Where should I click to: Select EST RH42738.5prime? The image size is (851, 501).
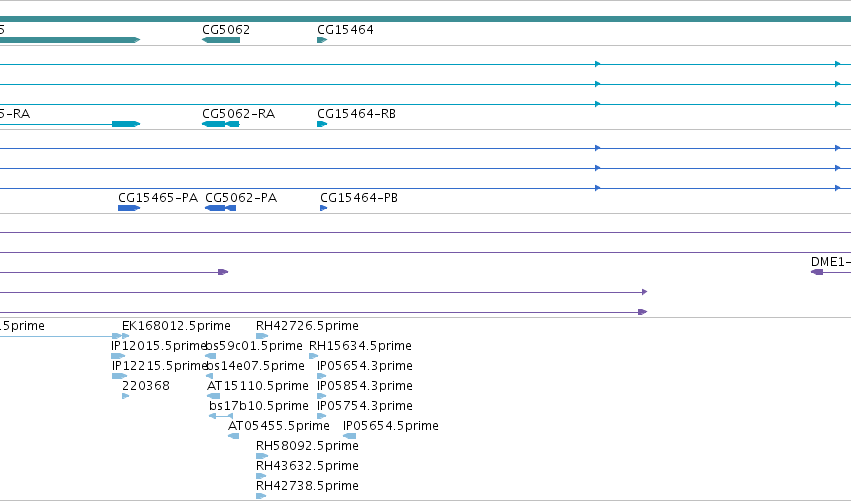307,487
